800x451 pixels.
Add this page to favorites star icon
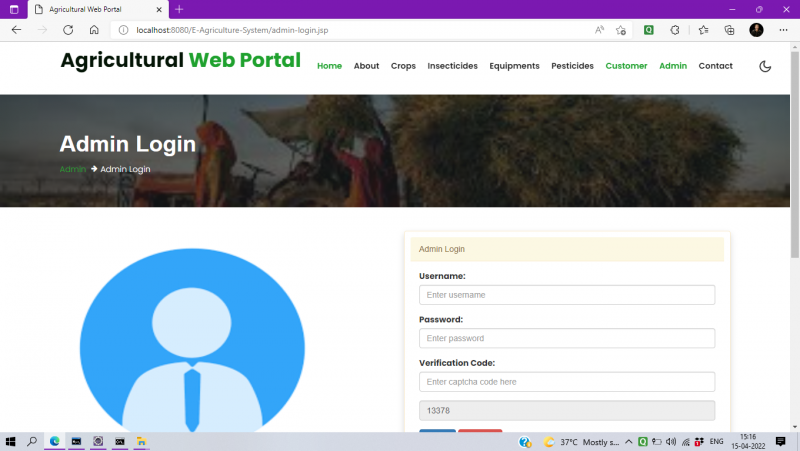[621, 30]
